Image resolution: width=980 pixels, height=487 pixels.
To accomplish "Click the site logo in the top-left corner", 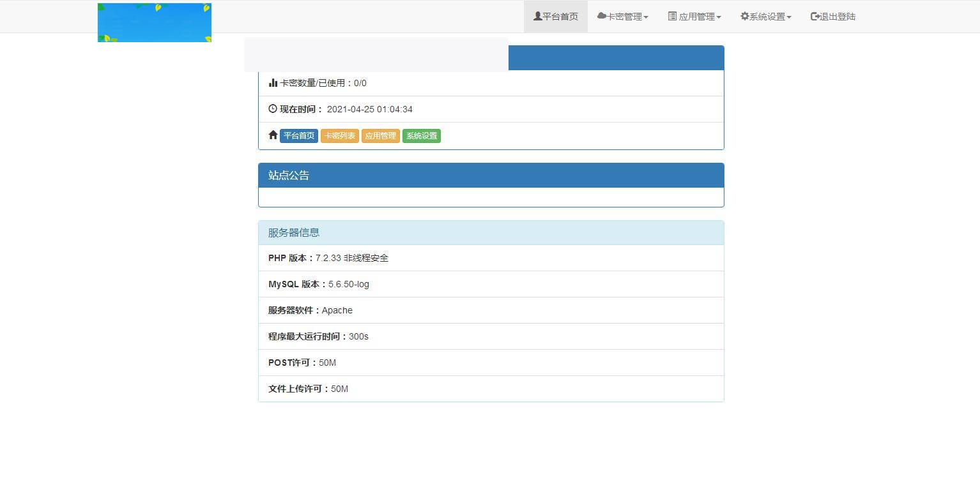I will 154,22.
